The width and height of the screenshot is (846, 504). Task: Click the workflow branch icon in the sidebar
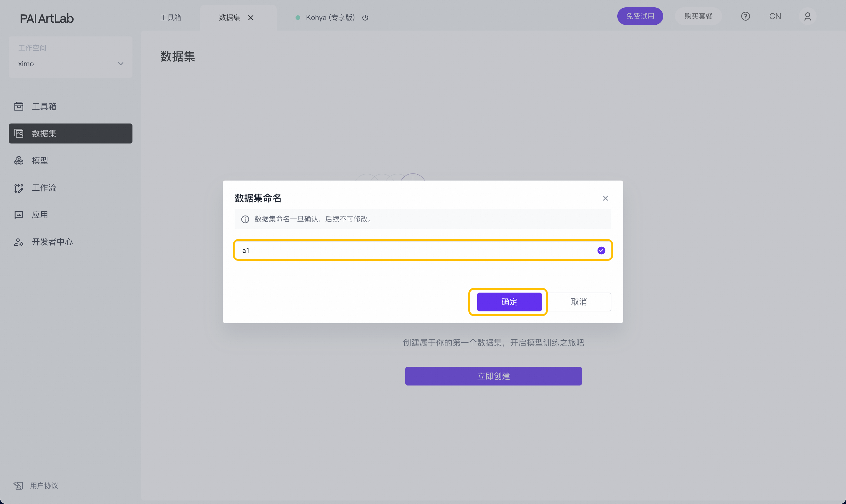tap(19, 188)
